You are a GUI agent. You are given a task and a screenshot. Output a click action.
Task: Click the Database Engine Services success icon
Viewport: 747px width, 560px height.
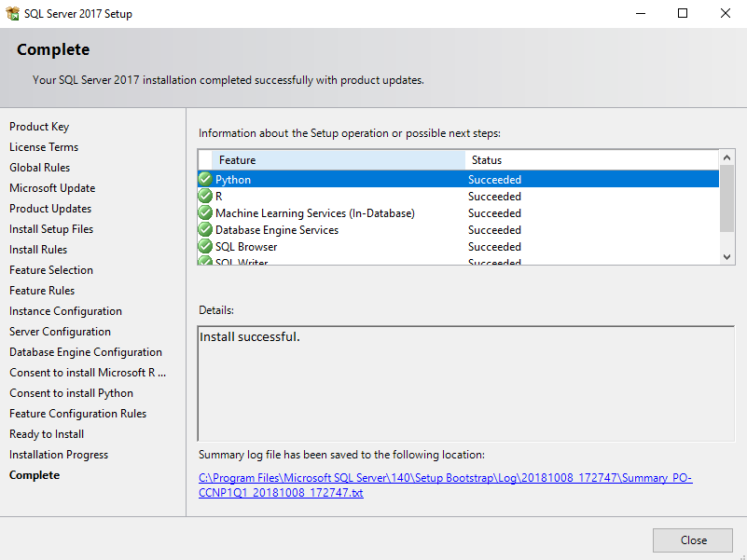[x=205, y=230]
